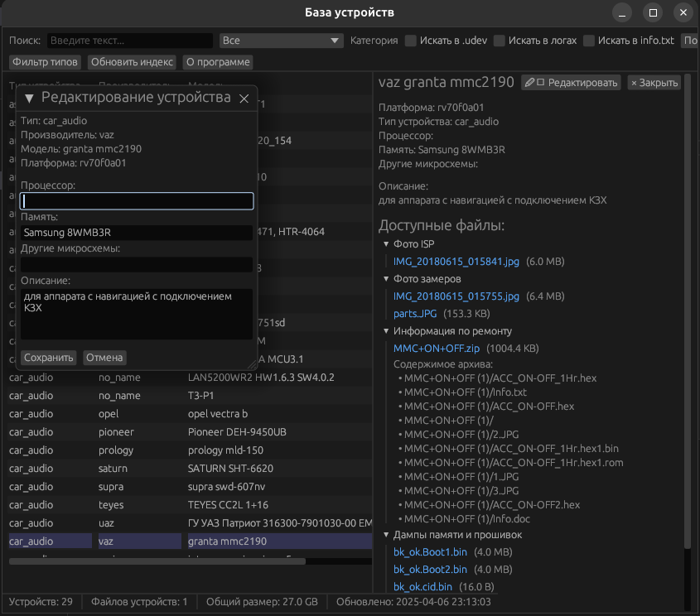This screenshot has height=616, width=700.
Task: Select the granta mmc2190 row
Action: 191,541
